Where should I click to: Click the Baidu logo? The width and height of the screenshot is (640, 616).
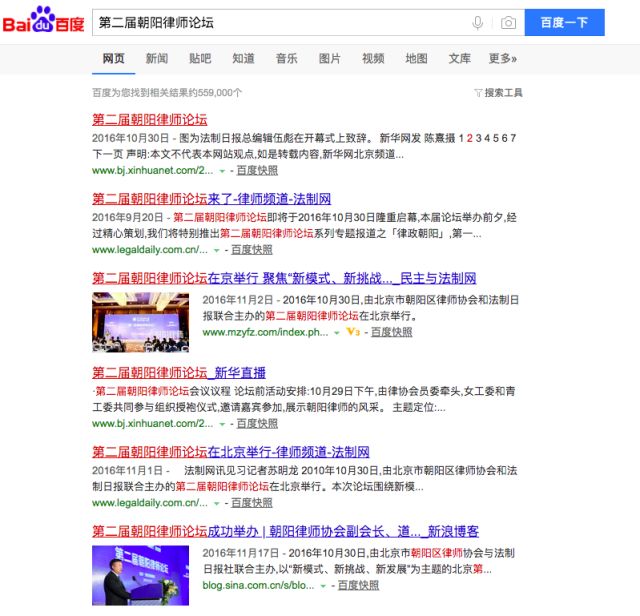click(43, 20)
